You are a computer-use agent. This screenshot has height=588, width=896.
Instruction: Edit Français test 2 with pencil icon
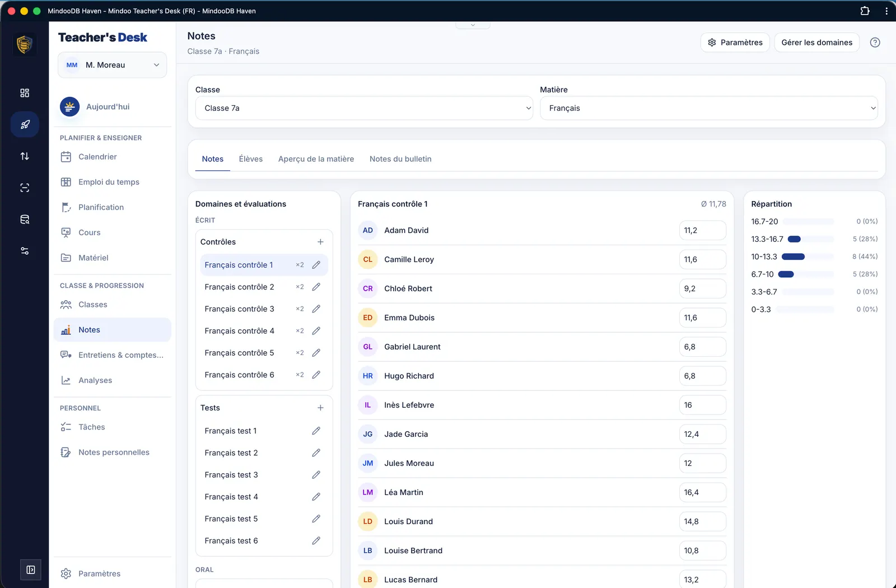[316, 452]
